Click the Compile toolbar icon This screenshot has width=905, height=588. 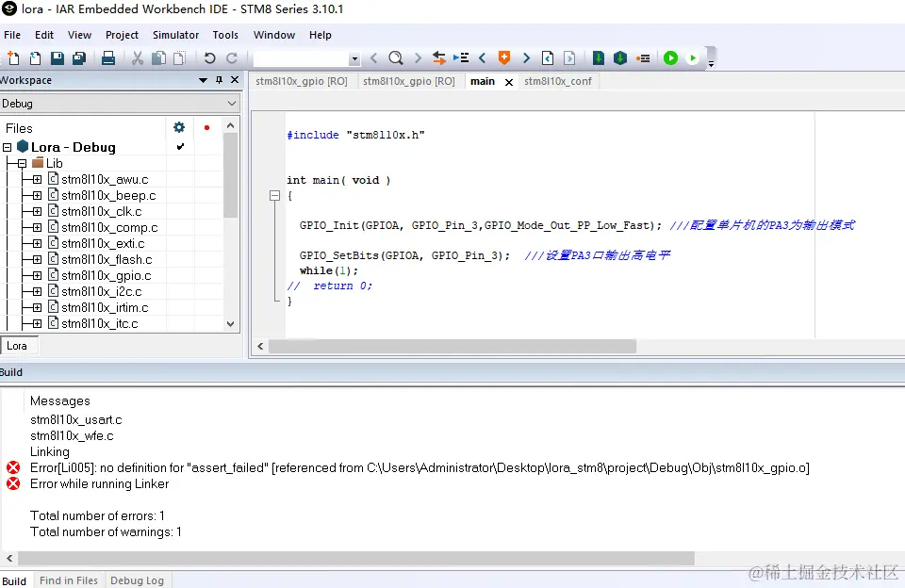[599, 57]
